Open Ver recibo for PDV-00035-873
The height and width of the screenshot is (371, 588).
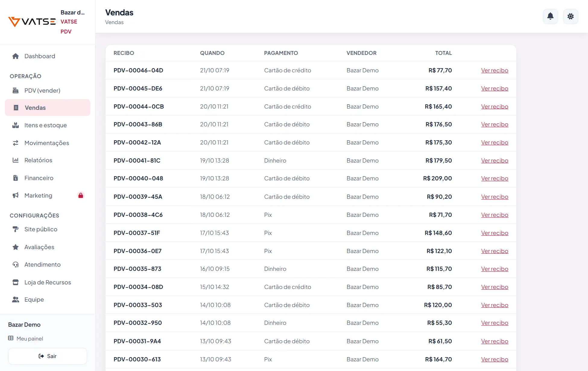coord(495,269)
